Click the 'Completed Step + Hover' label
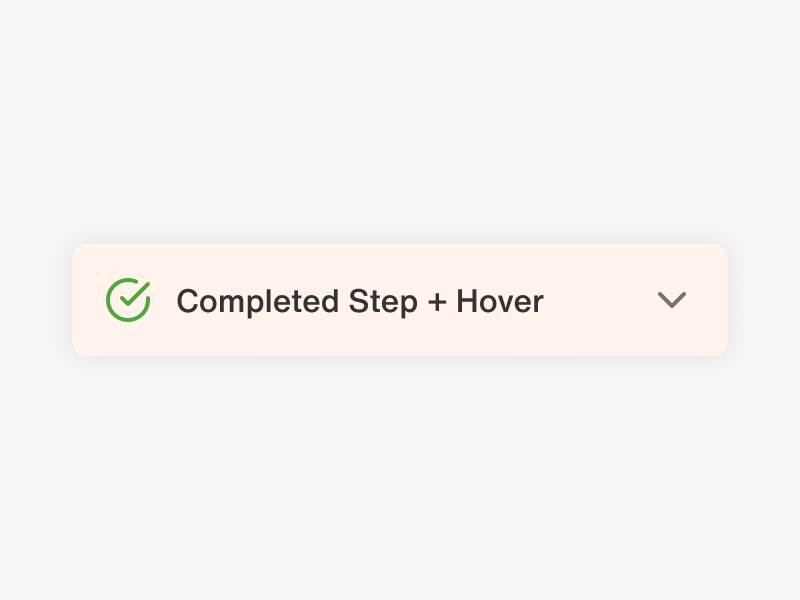This screenshot has width=800, height=600. click(x=360, y=301)
